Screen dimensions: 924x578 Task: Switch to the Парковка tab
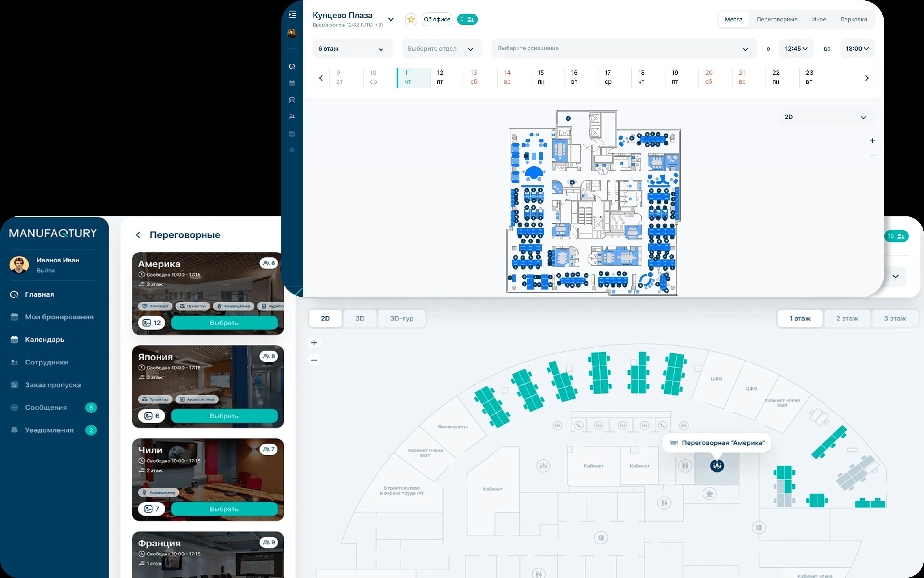click(x=853, y=19)
